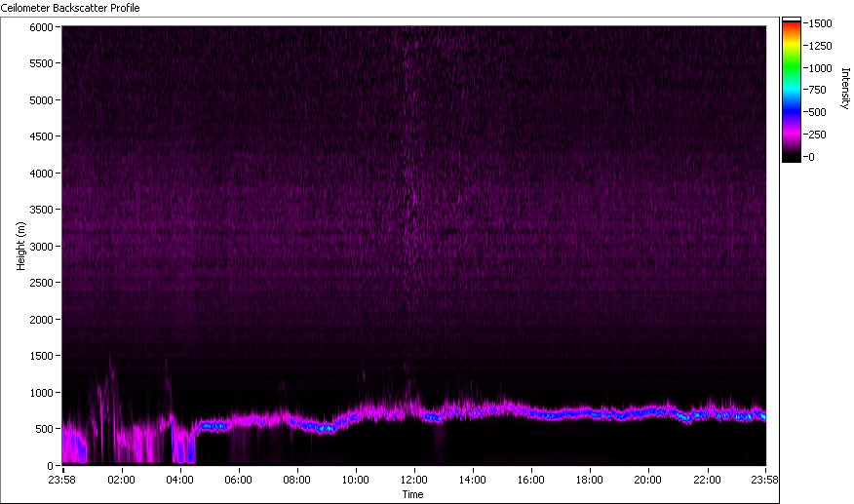Image resolution: width=854 pixels, height=504 pixels.
Task: Click the 18:00 time axis label
Action: pos(589,480)
